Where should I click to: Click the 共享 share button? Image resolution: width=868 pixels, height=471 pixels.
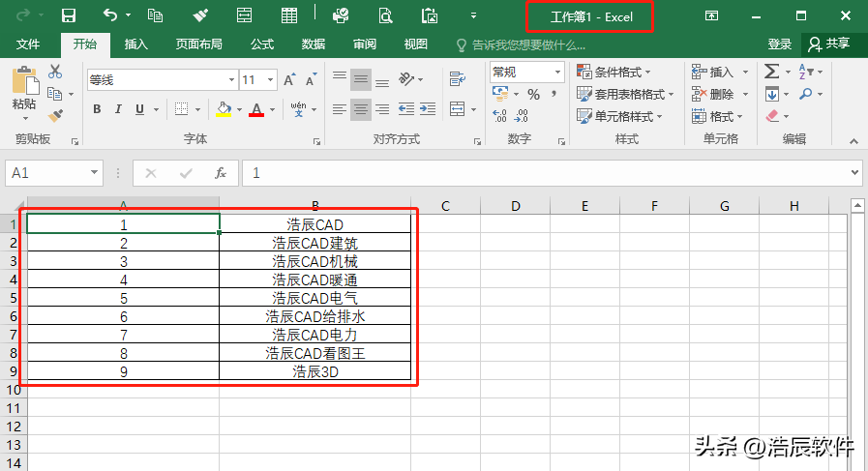coord(828,44)
